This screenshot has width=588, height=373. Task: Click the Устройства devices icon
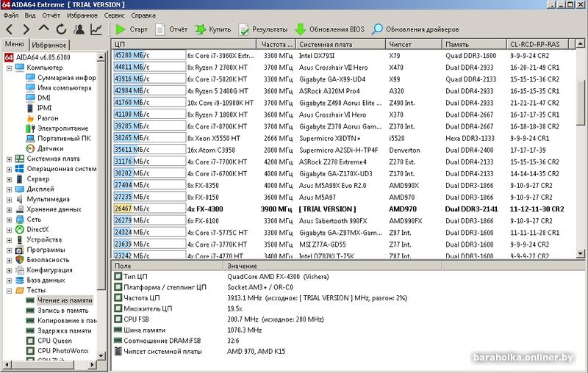[x=20, y=239]
